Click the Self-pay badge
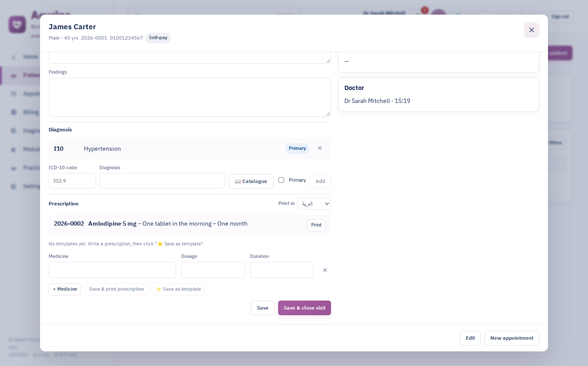This screenshot has height=366, width=588. click(x=158, y=38)
